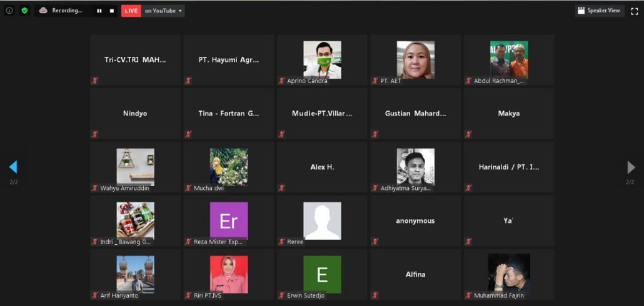Click the cloud Recording indicator
This screenshot has width=644, height=306.
point(61,11)
